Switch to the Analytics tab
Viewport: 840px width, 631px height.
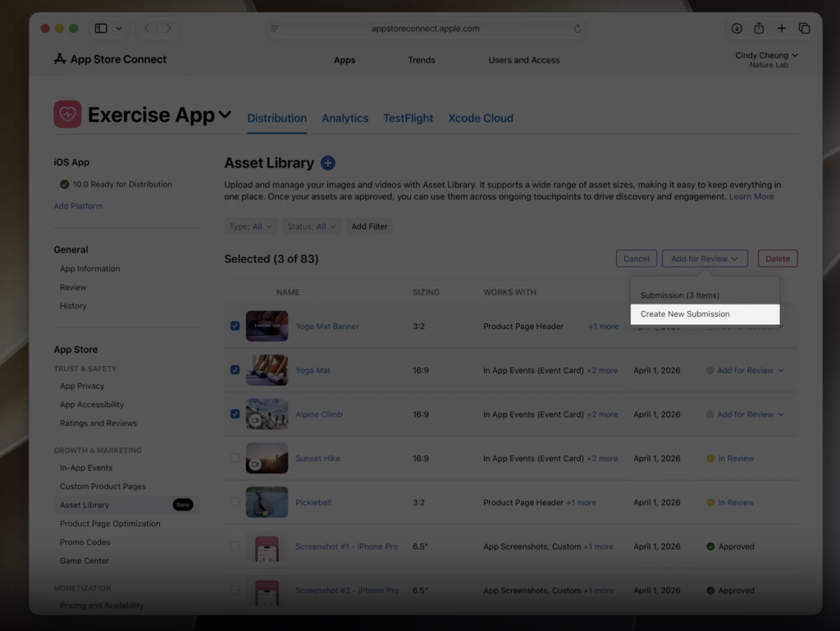pyautogui.click(x=345, y=118)
